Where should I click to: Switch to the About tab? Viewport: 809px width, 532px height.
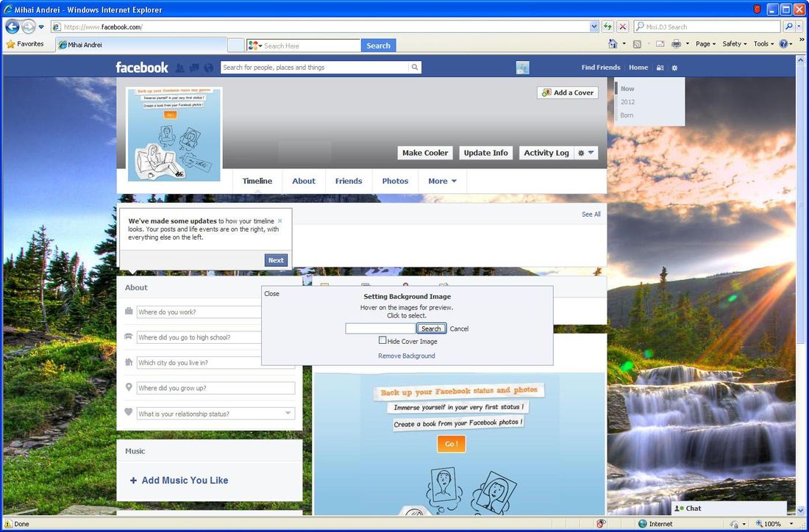click(x=303, y=181)
